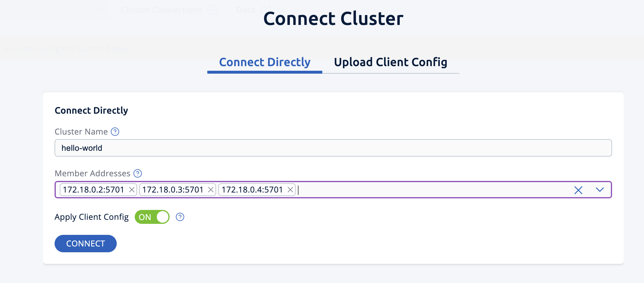Open the Apply Client Config help icon
Screen dimensions: 644x283
coord(179,217)
